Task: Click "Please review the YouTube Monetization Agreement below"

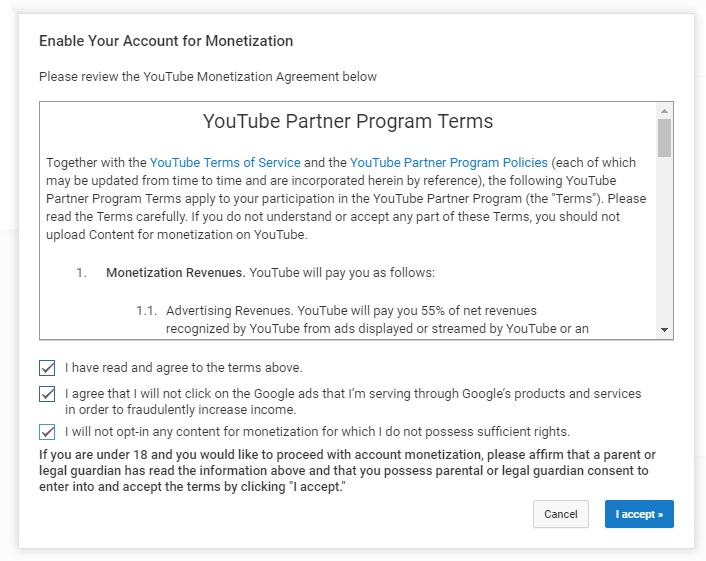Action: coord(208,77)
